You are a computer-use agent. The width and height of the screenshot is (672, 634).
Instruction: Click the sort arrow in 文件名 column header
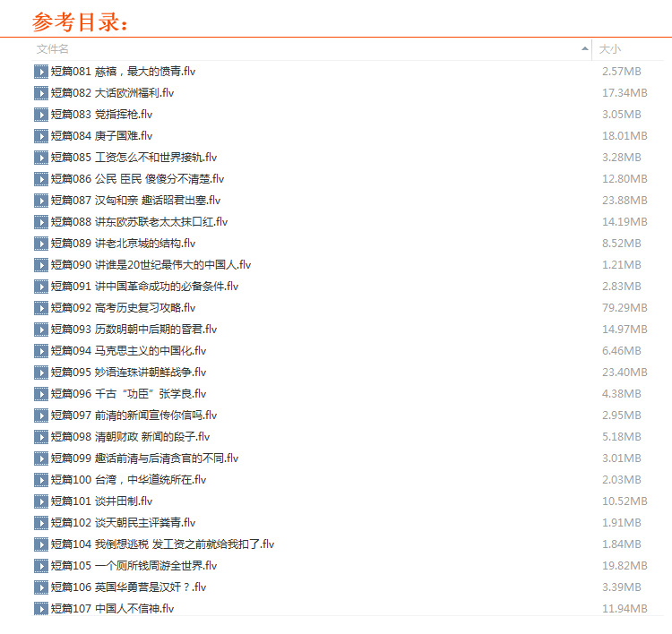coord(585,48)
